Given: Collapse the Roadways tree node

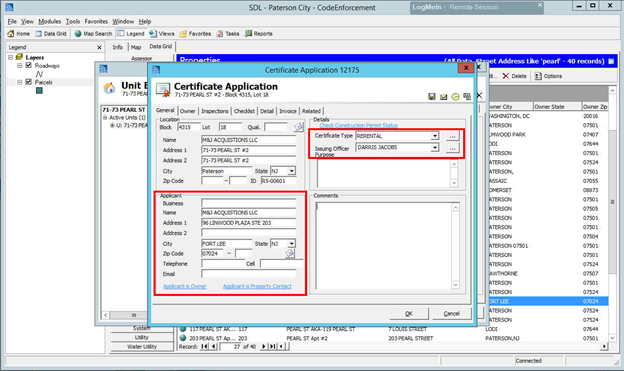Looking at the screenshot, I should tap(19, 65).
